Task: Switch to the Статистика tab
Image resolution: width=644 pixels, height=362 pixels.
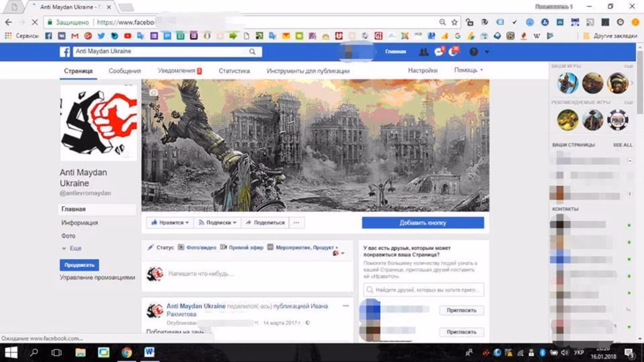Action: click(234, 71)
